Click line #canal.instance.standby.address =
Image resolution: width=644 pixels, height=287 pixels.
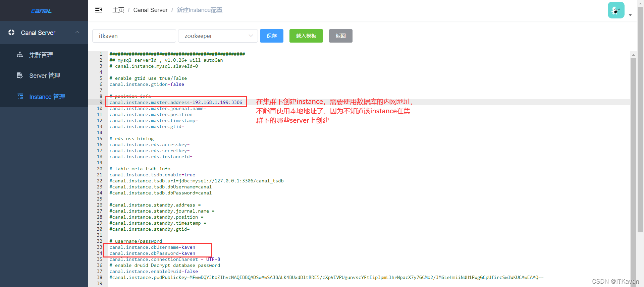point(155,205)
